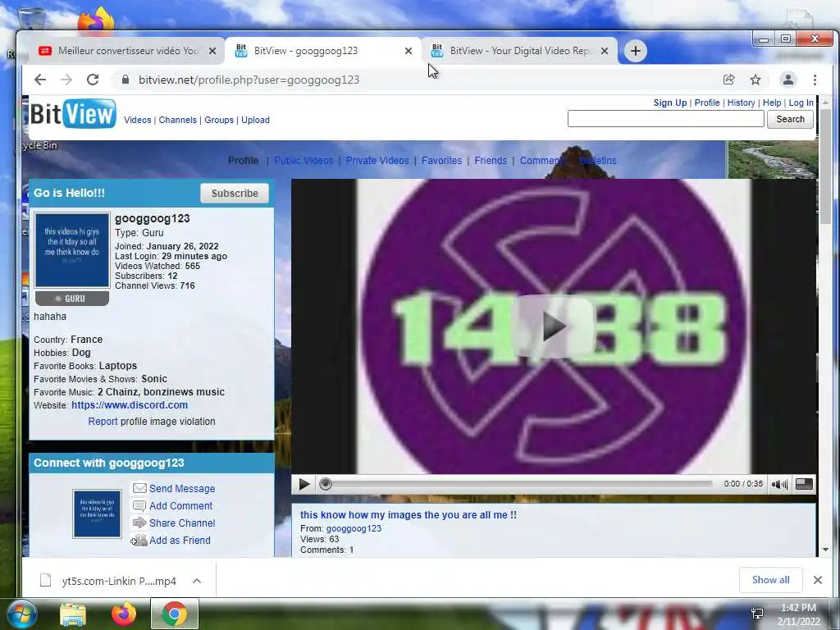Image resolution: width=840 pixels, height=630 pixels.
Task: Click the video volume speaker icon
Action: pyautogui.click(x=779, y=484)
